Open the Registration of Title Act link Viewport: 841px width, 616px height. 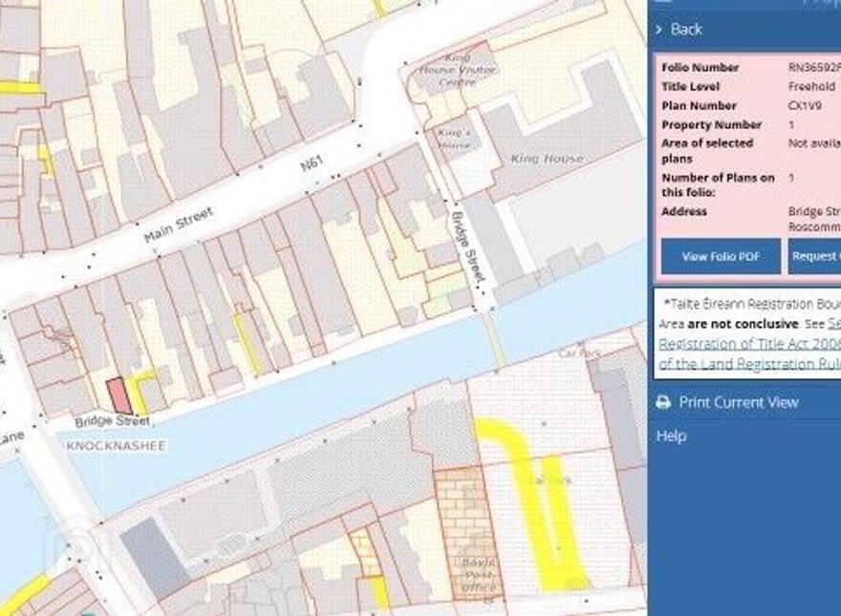750,344
